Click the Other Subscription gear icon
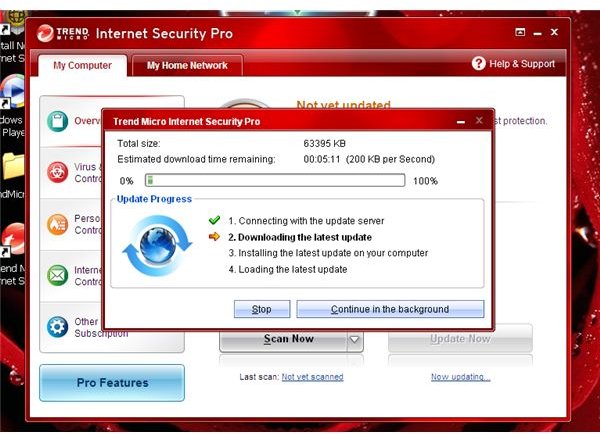This screenshot has width=600, height=434. [57, 327]
